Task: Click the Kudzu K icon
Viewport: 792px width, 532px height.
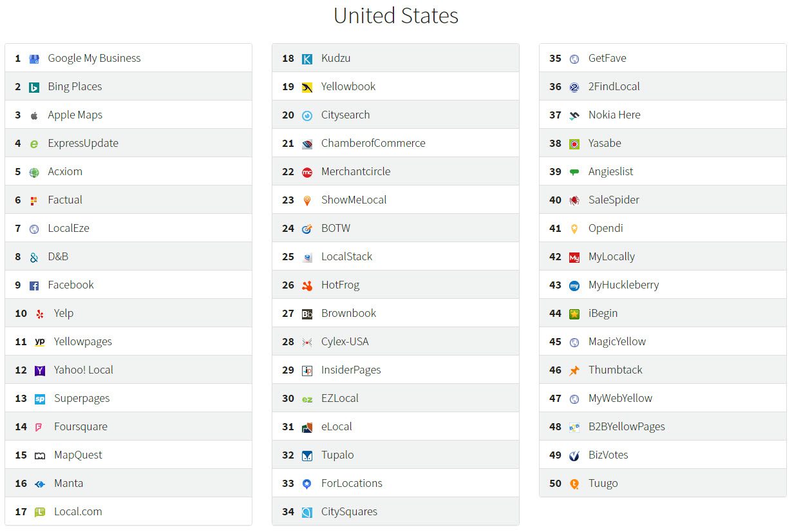Action: tap(307, 59)
